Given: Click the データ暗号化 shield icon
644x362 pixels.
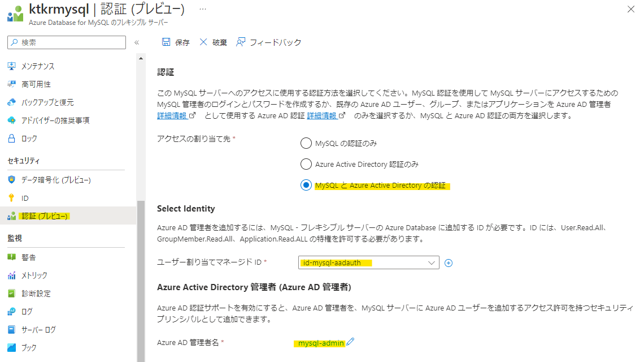Looking at the screenshot, I should pyautogui.click(x=11, y=180).
